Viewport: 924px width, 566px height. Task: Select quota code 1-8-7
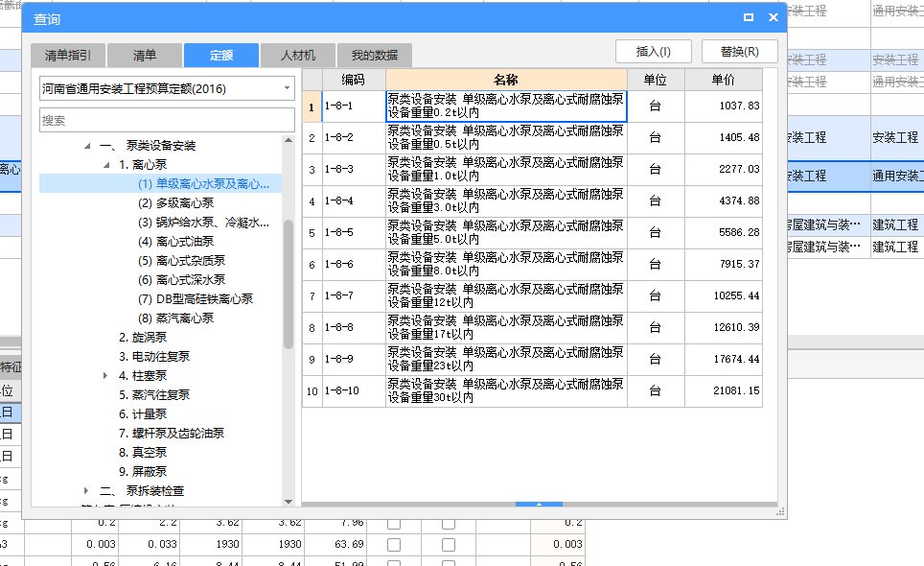click(354, 296)
